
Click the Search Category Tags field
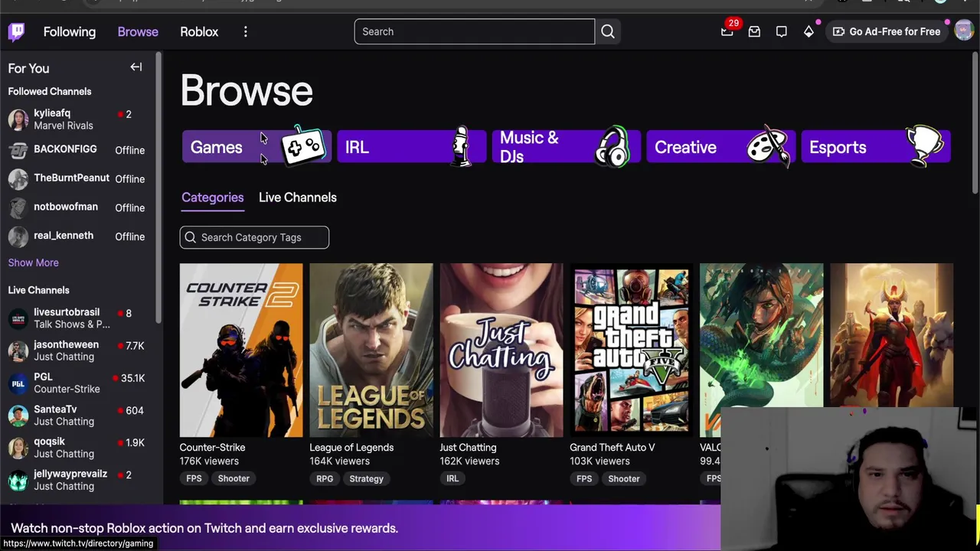tap(254, 237)
